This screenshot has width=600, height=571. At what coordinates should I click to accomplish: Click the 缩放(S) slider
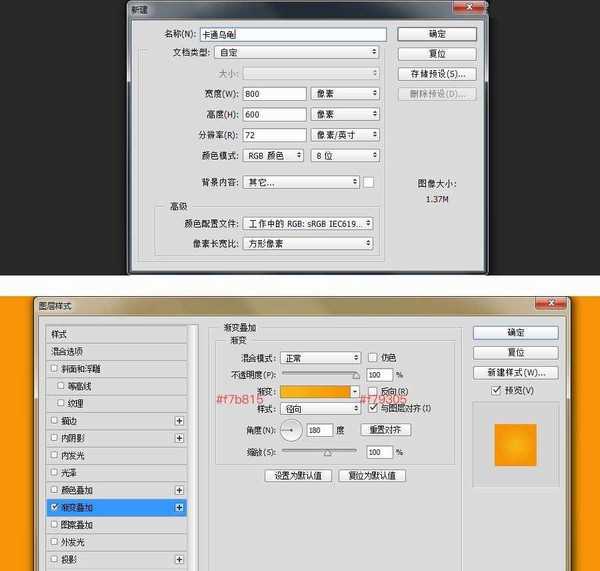pyautogui.click(x=320, y=452)
